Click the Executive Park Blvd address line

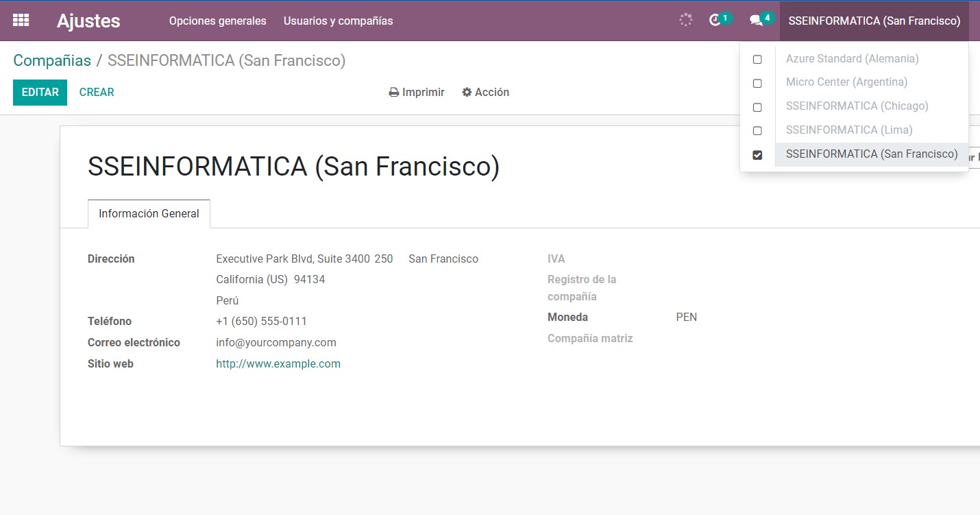click(304, 259)
